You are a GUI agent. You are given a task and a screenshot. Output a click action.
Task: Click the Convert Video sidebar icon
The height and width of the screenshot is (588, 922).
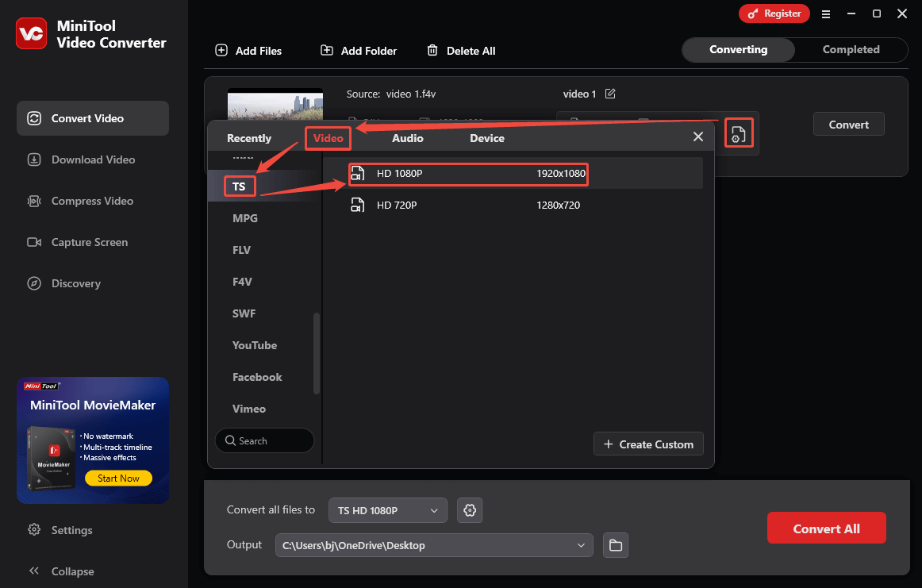pos(34,118)
